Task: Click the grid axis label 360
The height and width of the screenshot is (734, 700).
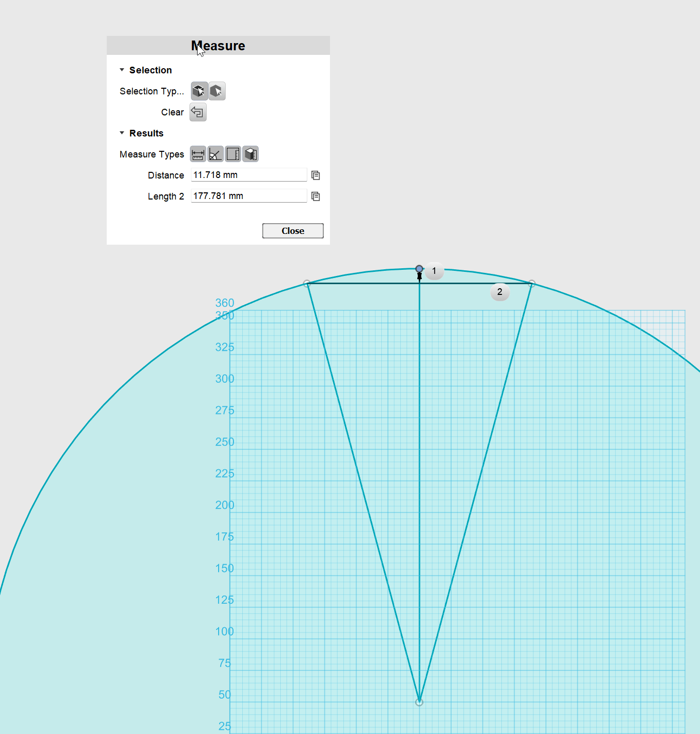Action: coord(225,303)
